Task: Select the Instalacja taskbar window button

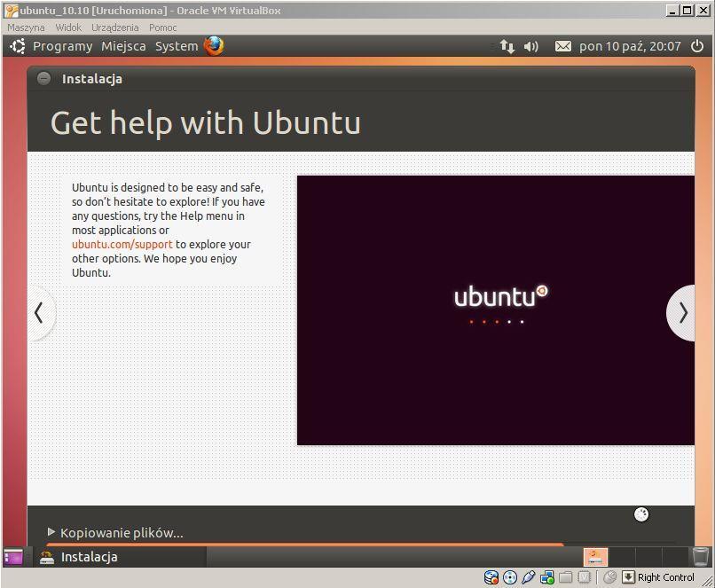Action: click(x=120, y=557)
